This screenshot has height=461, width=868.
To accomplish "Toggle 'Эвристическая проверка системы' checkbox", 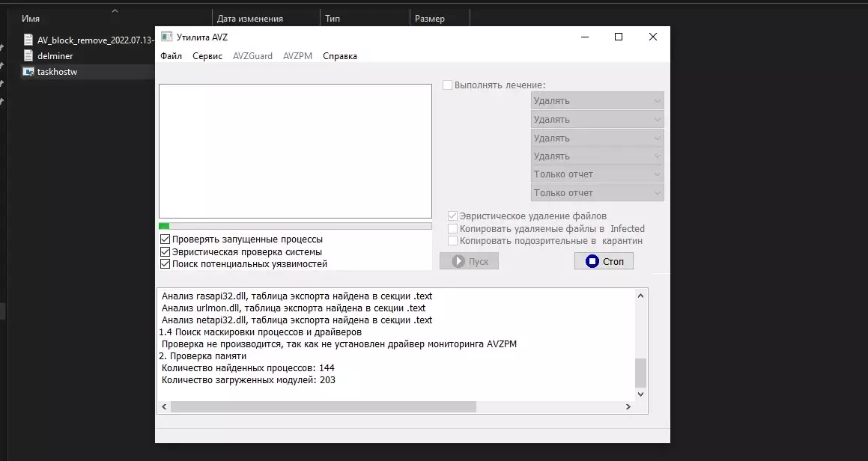I will 165,251.
